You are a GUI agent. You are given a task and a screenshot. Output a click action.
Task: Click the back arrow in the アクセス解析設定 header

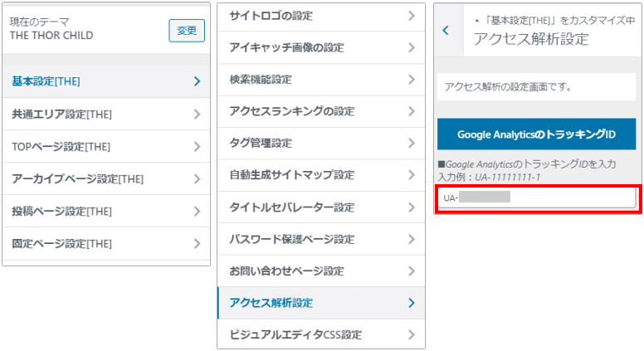pos(446,31)
